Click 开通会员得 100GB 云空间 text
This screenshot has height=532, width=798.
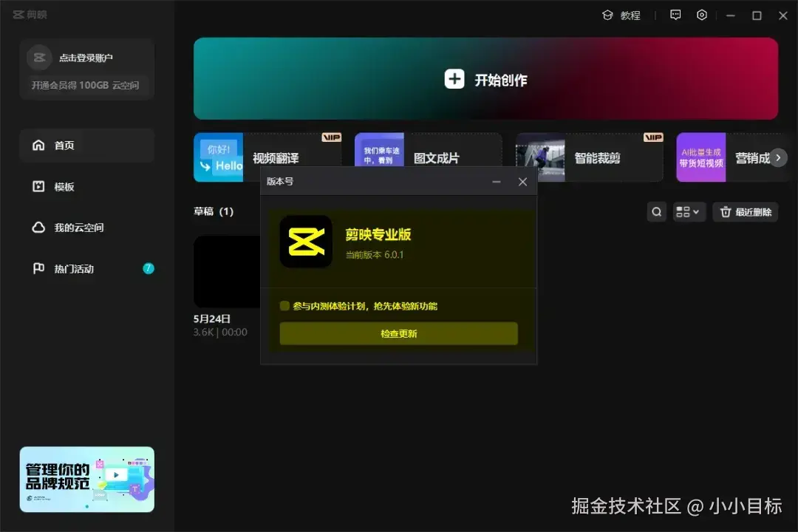coord(86,86)
